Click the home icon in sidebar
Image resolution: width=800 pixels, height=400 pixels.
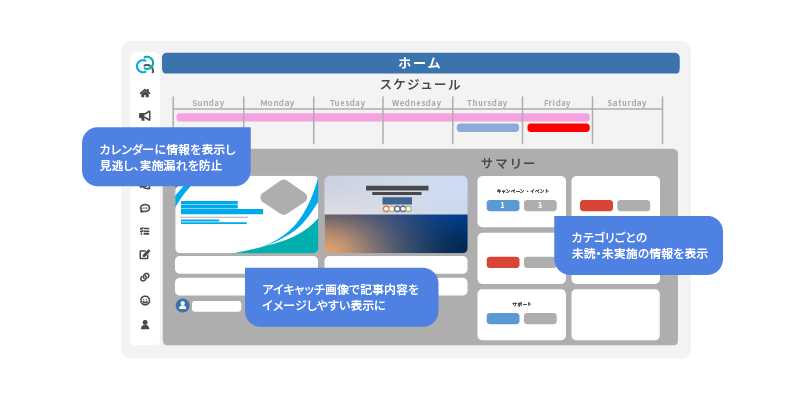point(145,93)
